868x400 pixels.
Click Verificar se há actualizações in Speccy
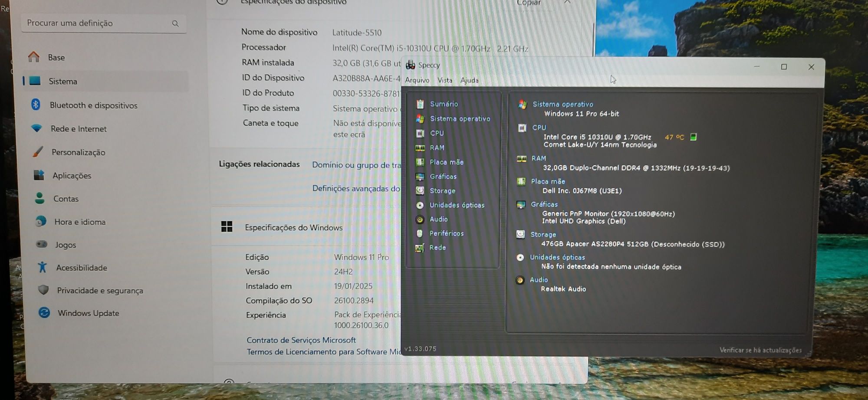click(760, 350)
